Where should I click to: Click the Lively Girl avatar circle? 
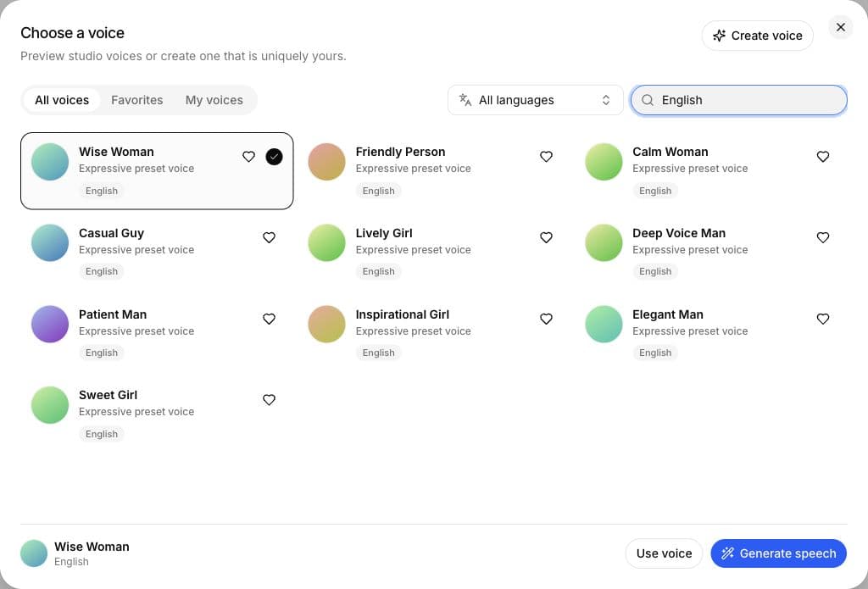click(x=326, y=242)
